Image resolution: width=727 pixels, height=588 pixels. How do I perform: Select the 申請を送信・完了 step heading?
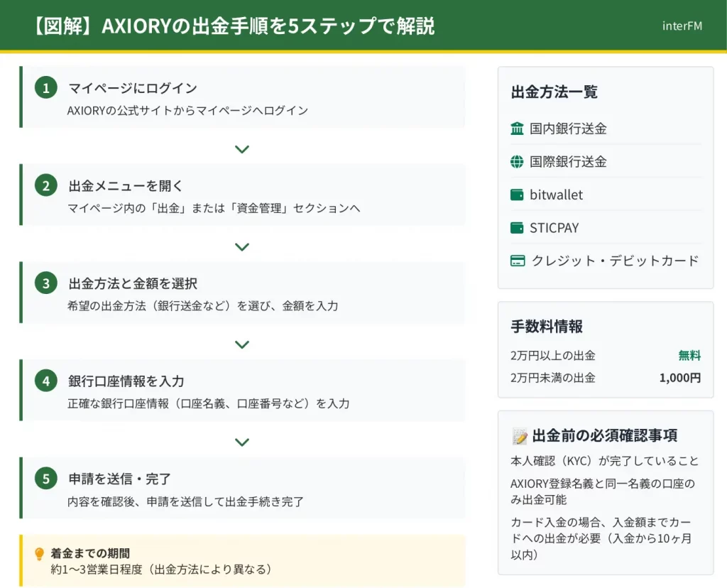(x=119, y=479)
